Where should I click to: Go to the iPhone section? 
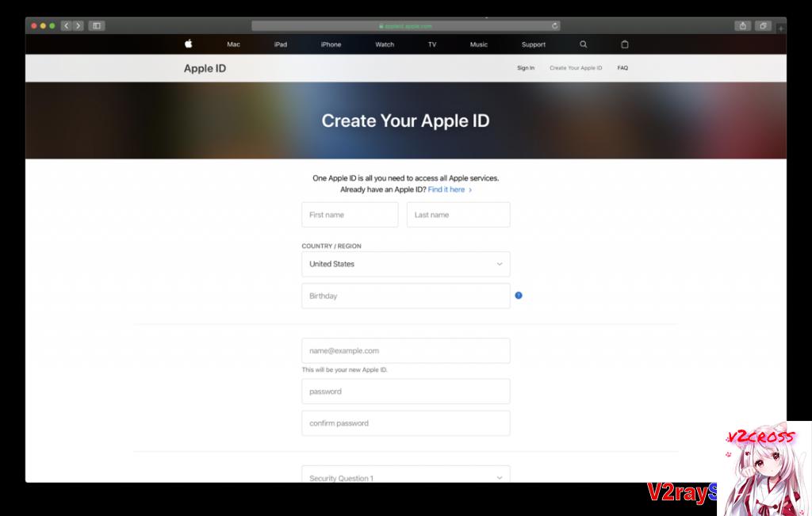coord(331,44)
